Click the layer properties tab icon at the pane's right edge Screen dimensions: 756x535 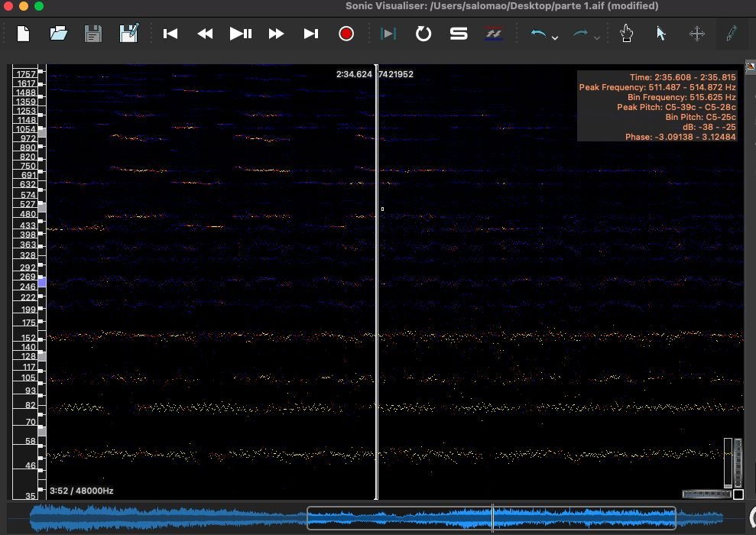pos(750,67)
